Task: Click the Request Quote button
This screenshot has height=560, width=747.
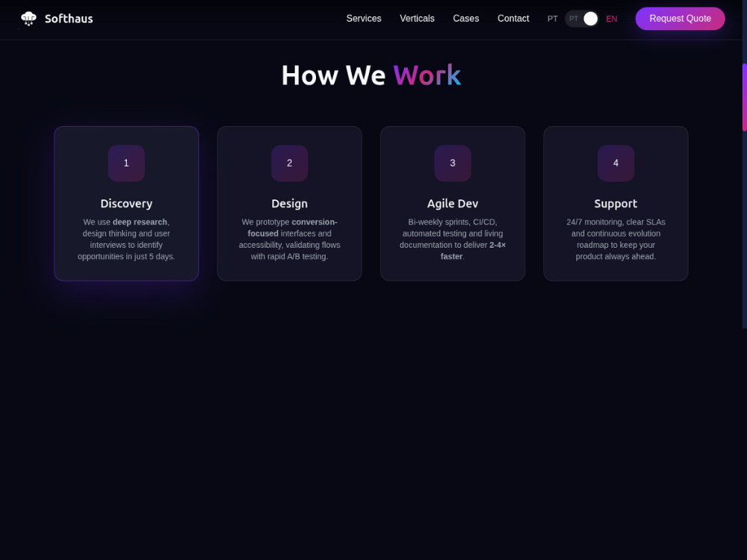Action: (680, 19)
